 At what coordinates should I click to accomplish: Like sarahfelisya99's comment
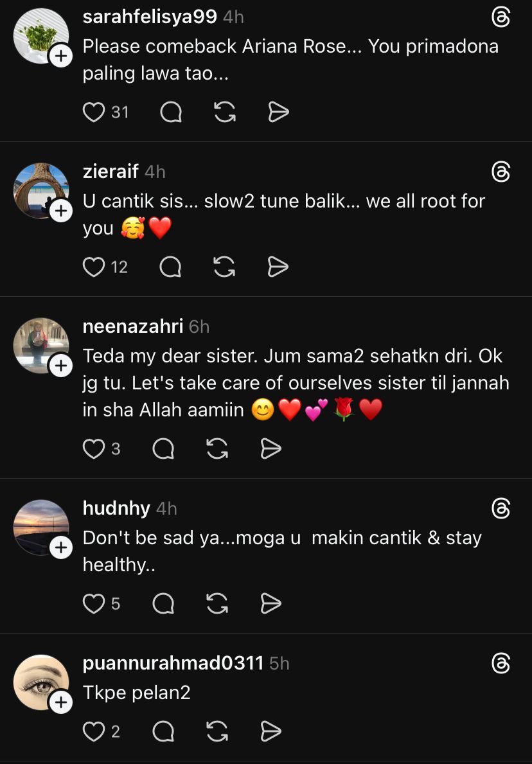94,112
